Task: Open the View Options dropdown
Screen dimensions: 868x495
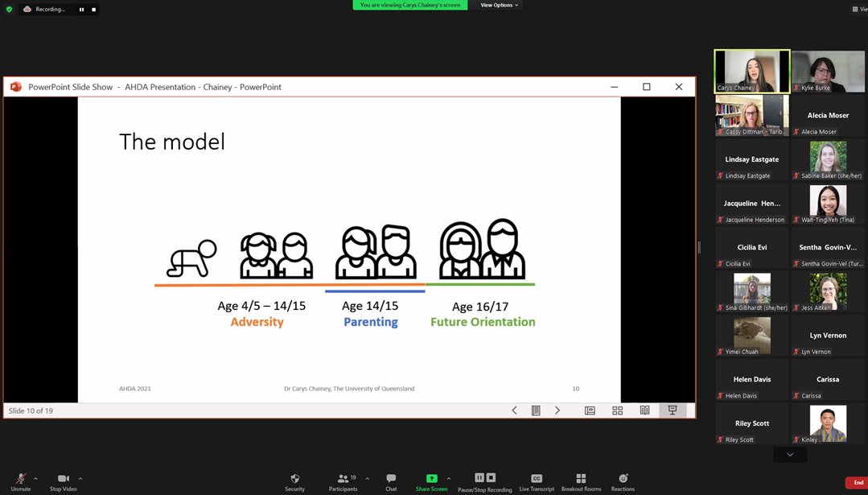Action: [x=499, y=5]
